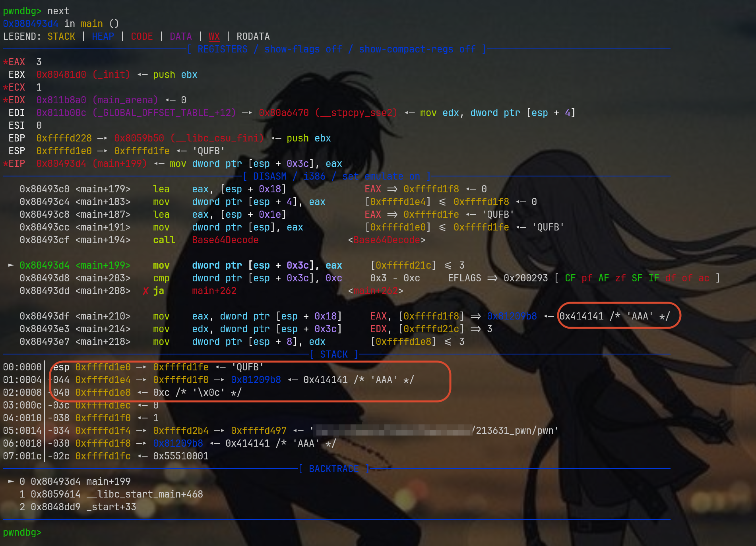The height and width of the screenshot is (546, 756).
Task: Click the EFLAGS 0x200293 value
Action: click(x=526, y=278)
